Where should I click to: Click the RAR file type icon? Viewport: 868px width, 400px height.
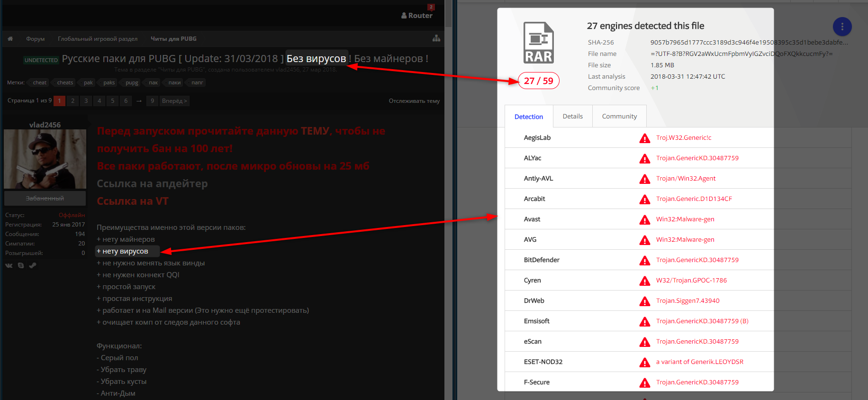pos(539,43)
